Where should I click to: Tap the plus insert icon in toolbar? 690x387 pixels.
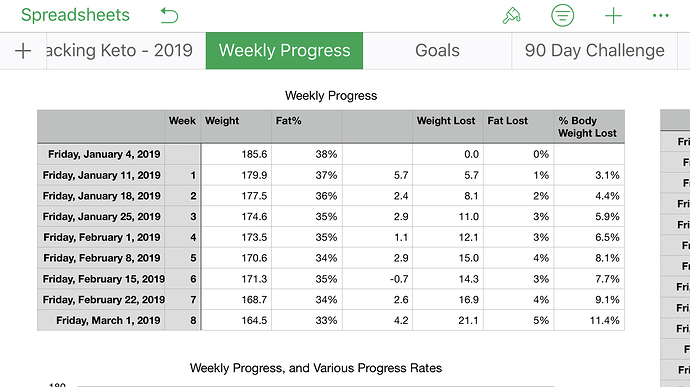point(613,16)
